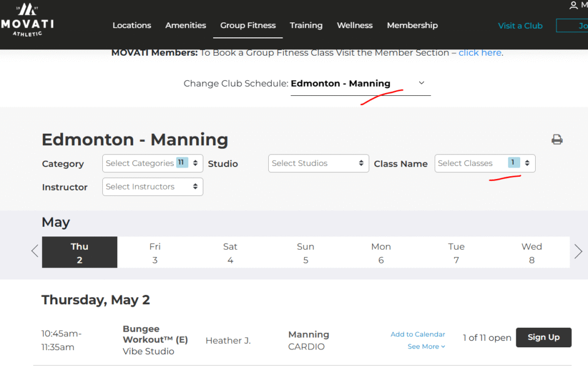Select the Tue 7 date tab
This screenshot has height=388, width=588.
point(457,253)
